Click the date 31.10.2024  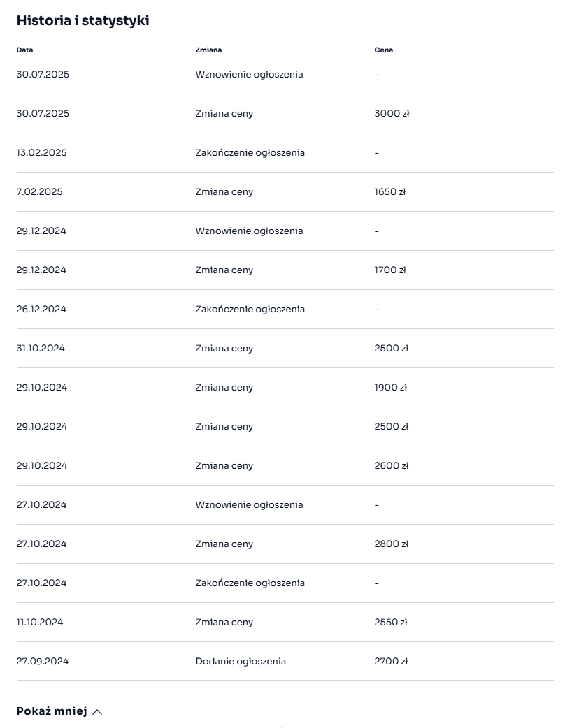41,348
